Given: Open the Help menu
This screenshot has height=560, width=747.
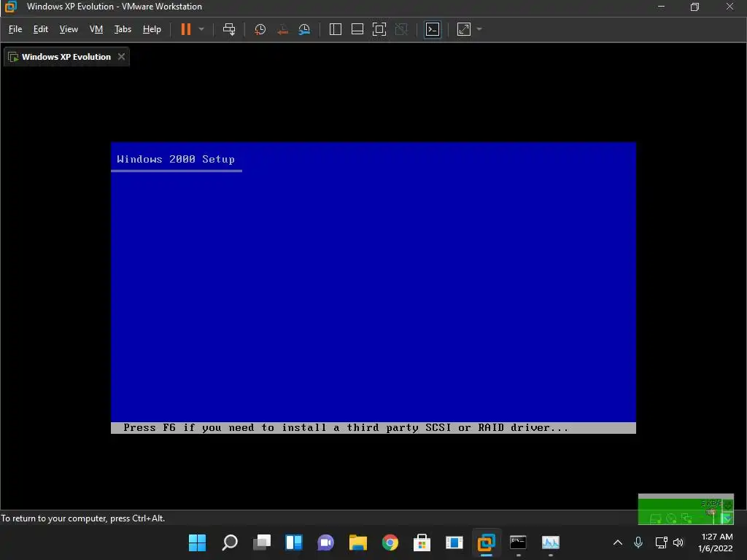Looking at the screenshot, I should (152, 29).
